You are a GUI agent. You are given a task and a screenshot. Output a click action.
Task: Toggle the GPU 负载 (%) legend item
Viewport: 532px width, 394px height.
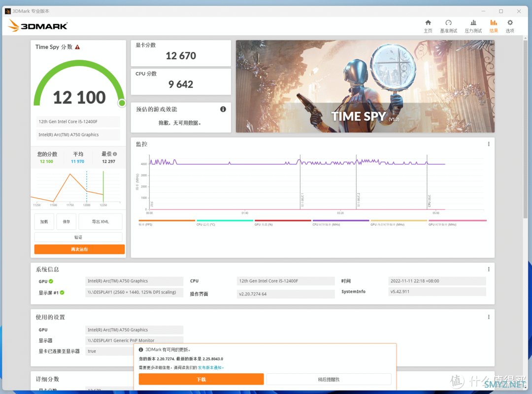pos(283,223)
